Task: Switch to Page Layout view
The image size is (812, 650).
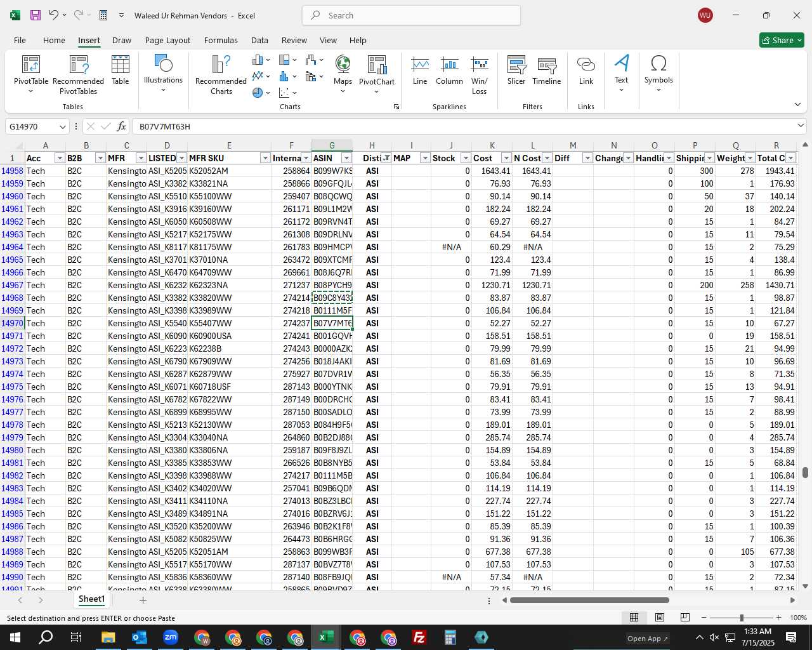Action: 660,618
